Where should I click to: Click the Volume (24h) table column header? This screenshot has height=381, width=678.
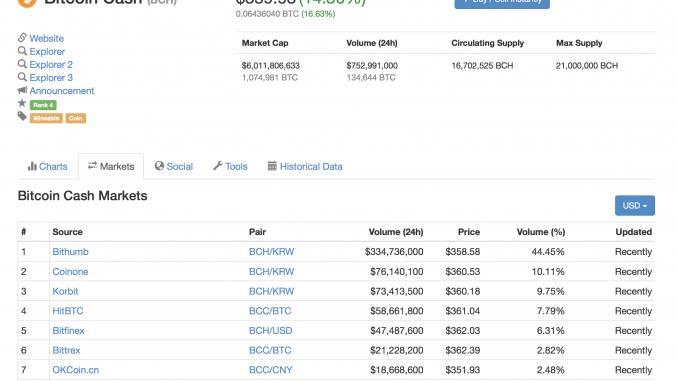(x=396, y=232)
